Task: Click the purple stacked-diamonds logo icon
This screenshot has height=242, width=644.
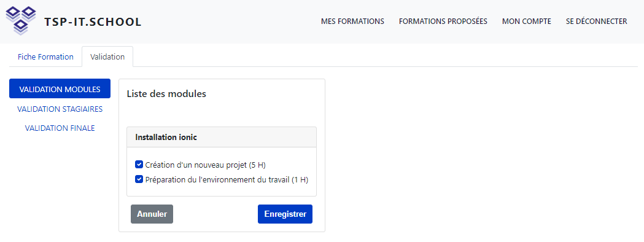Action: 20,20
